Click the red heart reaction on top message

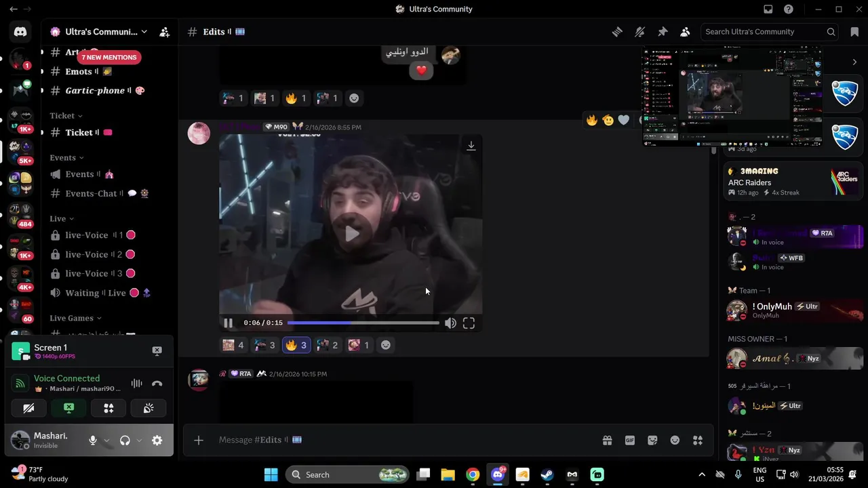421,70
